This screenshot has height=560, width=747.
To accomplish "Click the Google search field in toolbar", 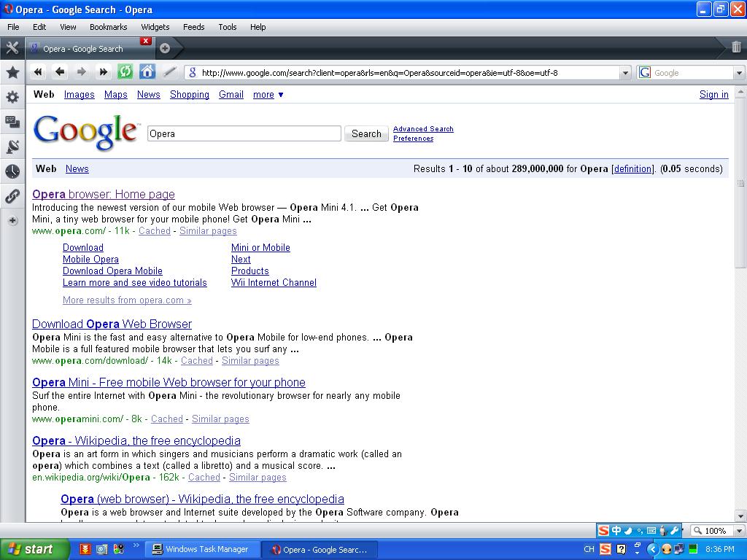I will (692, 73).
